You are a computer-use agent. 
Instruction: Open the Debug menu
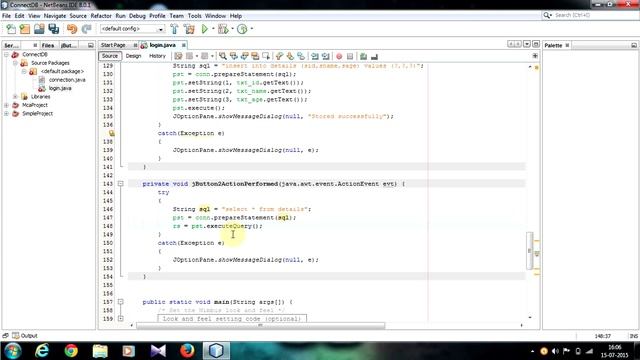pyautogui.click(x=137, y=16)
